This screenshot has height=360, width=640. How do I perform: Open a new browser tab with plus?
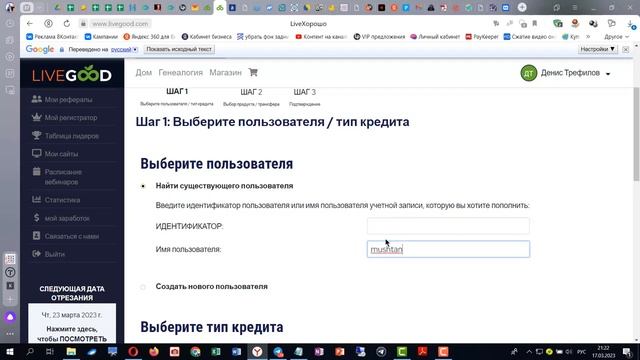pos(522,7)
